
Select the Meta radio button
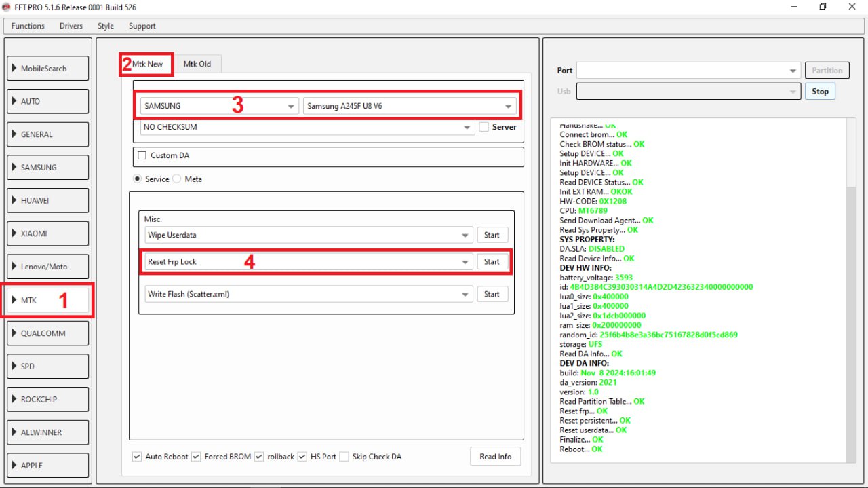click(x=177, y=179)
